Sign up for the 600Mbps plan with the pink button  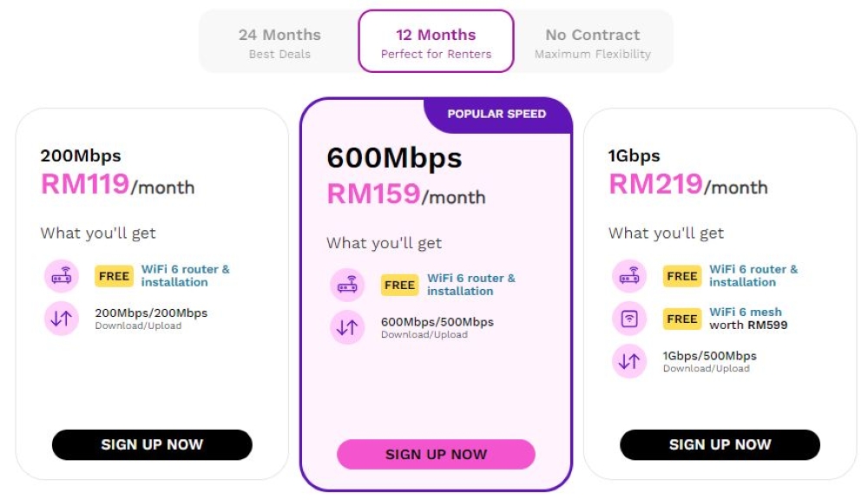tap(437, 455)
